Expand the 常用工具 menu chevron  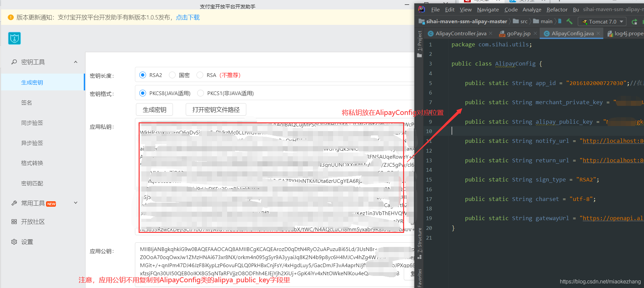pos(76,203)
